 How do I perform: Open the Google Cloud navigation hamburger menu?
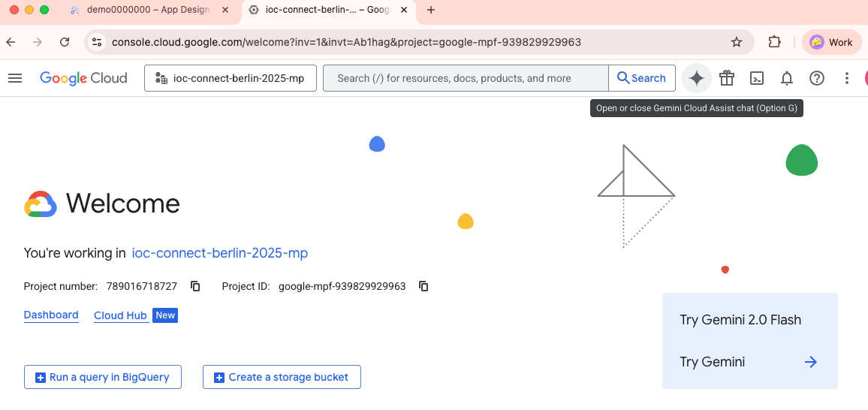coord(15,78)
